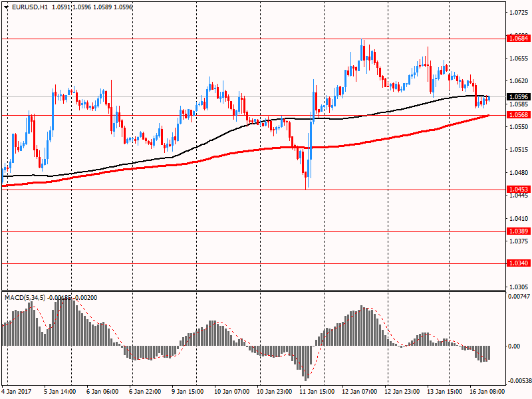Screen dimensions: 532x399
Task: Select the 12 Jan 07:00 time marker
Action: [360, 392]
